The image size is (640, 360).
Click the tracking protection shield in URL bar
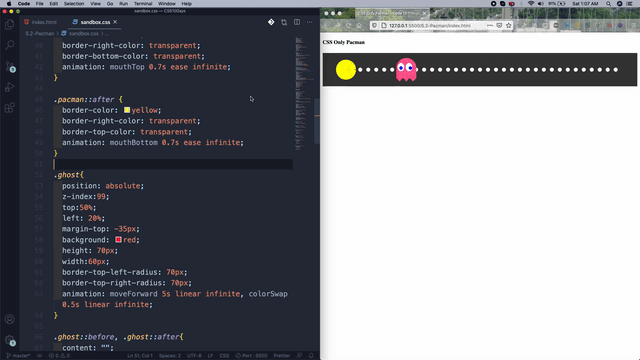[x=374, y=25]
